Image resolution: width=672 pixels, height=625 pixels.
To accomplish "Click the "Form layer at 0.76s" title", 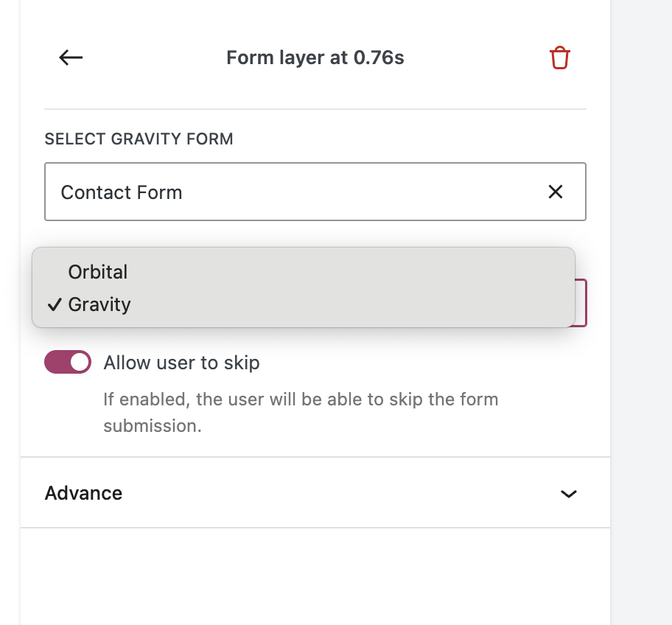I will [315, 57].
